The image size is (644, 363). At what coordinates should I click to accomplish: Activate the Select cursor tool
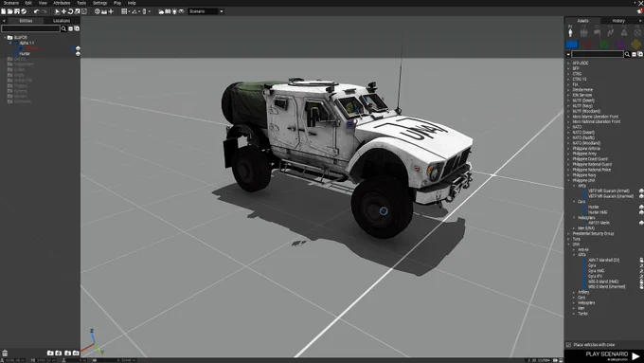(57, 11)
